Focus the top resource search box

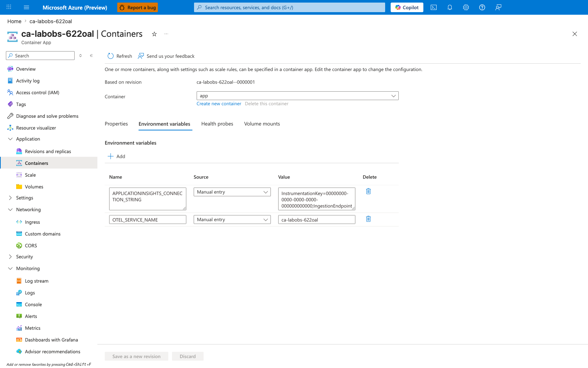click(x=290, y=7)
